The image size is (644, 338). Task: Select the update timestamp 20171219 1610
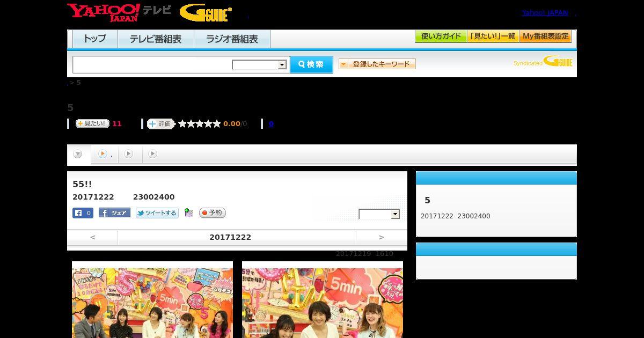(364, 254)
